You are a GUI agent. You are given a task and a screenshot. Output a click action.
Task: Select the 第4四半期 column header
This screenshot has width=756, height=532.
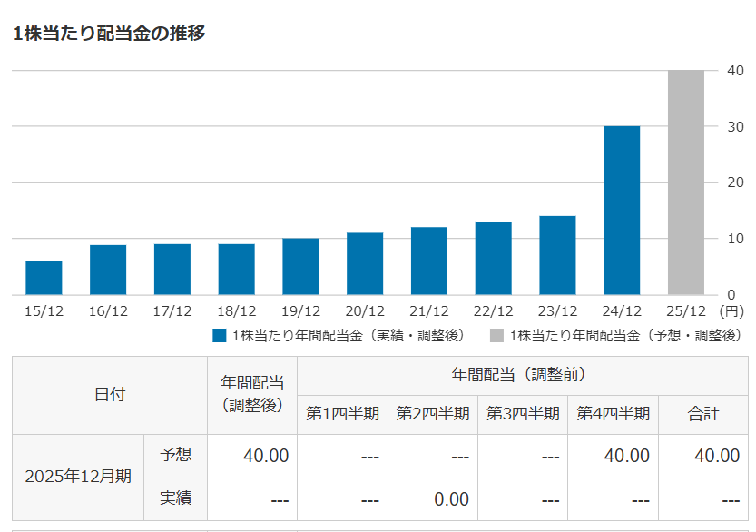614,414
